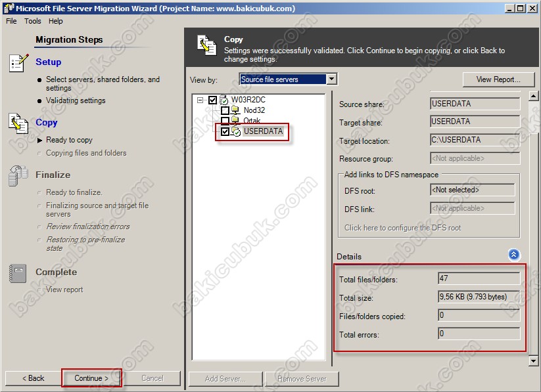Click the Cancel button
The height and width of the screenshot is (392, 541).
(x=153, y=378)
